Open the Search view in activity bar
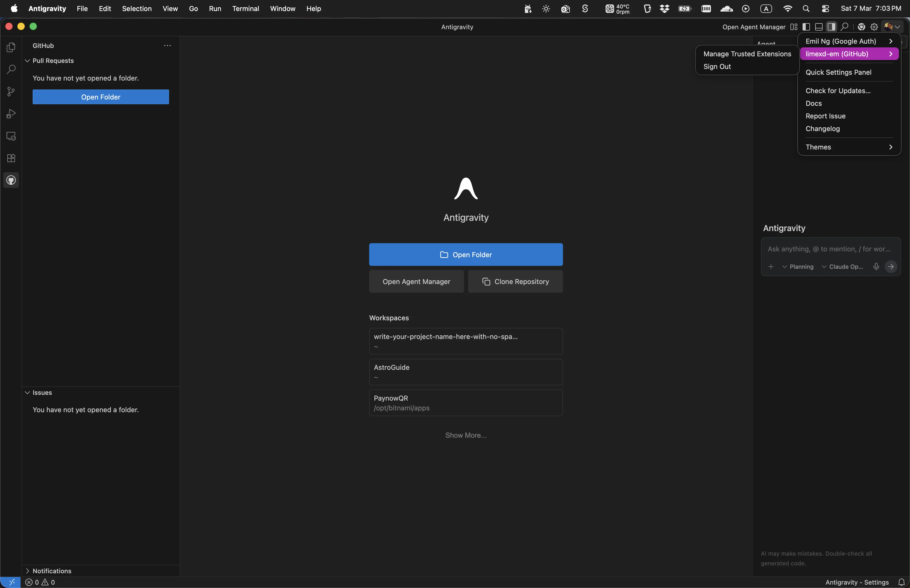This screenshot has height=588, width=910. (11, 69)
